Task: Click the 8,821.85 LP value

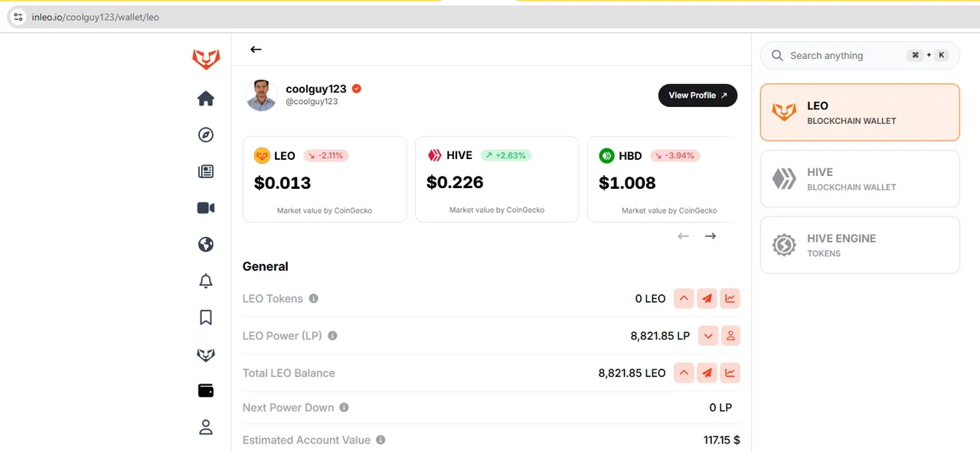Action: click(660, 336)
